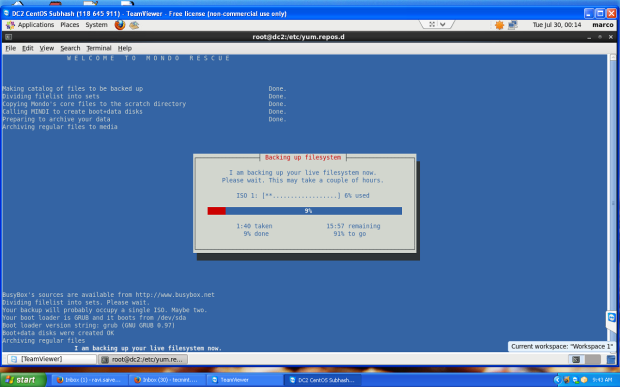Click the orange update notification icon
The height and width of the screenshot is (387, 620).
tap(499, 25)
